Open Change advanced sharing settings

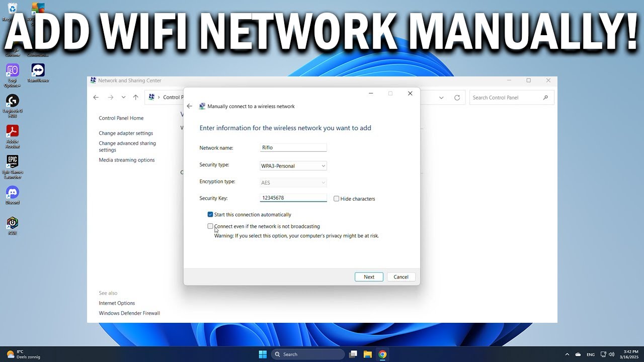click(x=127, y=146)
